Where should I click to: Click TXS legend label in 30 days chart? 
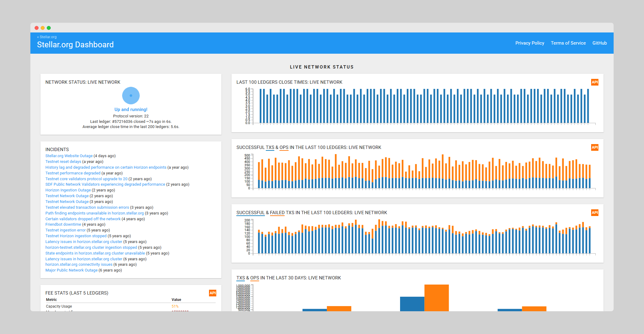click(x=241, y=278)
